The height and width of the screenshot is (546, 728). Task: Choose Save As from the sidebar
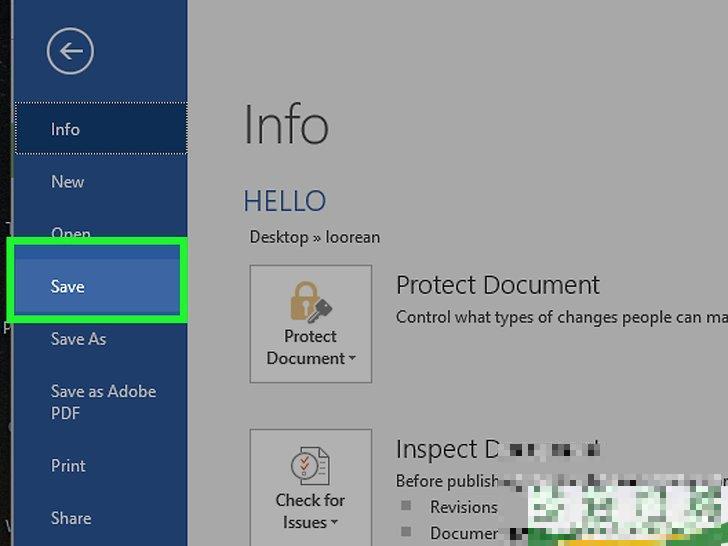(78, 339)
